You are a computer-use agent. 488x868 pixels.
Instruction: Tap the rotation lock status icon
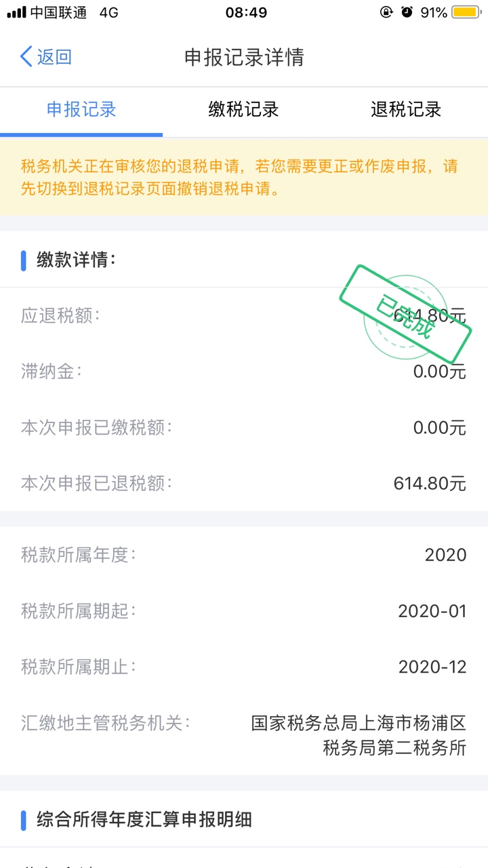pyautogui.click(x=386, y=12)
